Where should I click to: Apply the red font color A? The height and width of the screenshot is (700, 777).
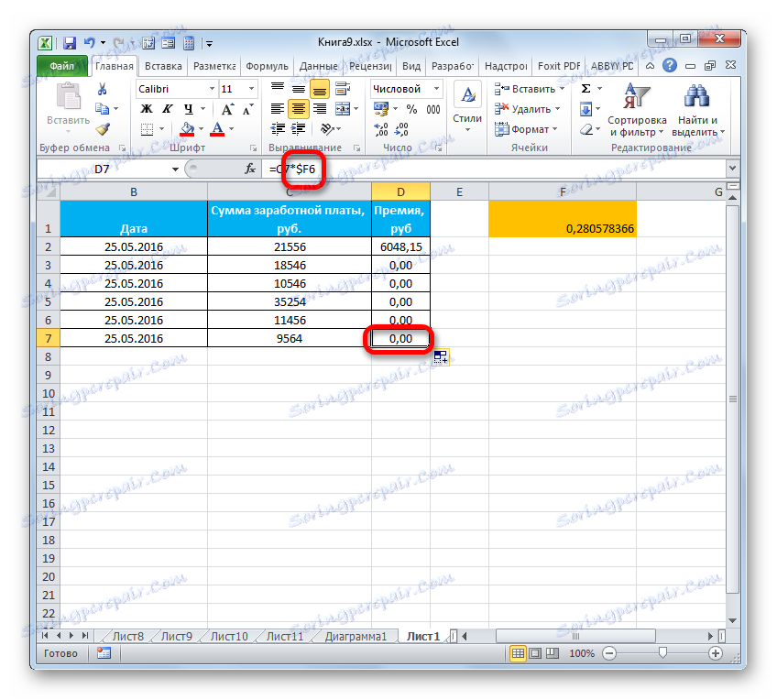point(217,129)
